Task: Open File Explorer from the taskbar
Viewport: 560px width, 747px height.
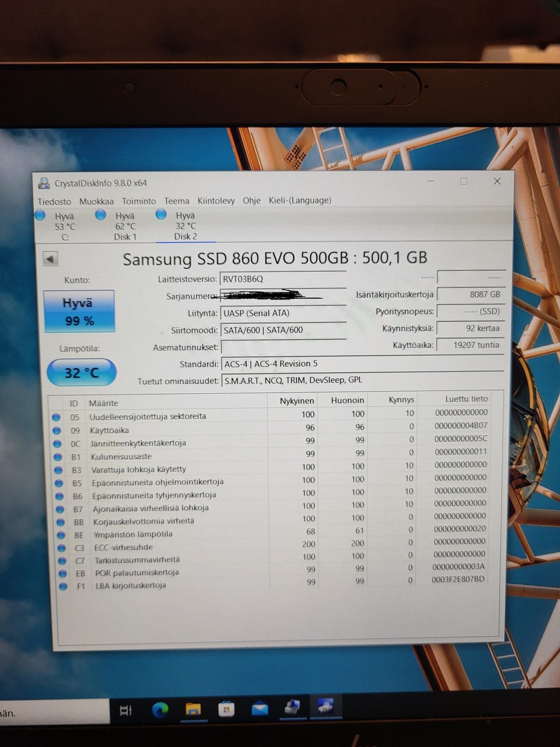Action: pyautogui.click(x=193, y=710)
